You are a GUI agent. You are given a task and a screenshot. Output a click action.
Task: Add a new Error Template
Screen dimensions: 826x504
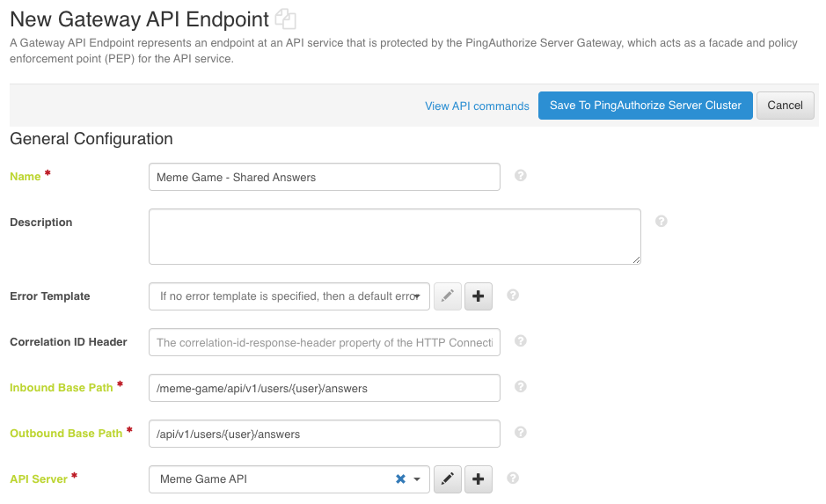coord(479,296)
